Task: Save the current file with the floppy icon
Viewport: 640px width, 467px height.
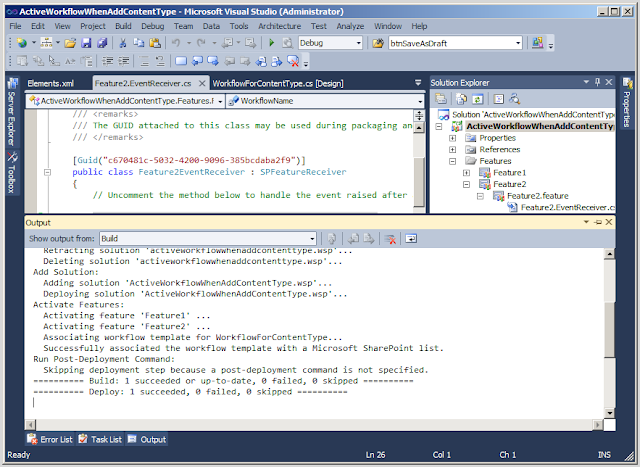Action: pyautogui.click(x=86, y=43)
